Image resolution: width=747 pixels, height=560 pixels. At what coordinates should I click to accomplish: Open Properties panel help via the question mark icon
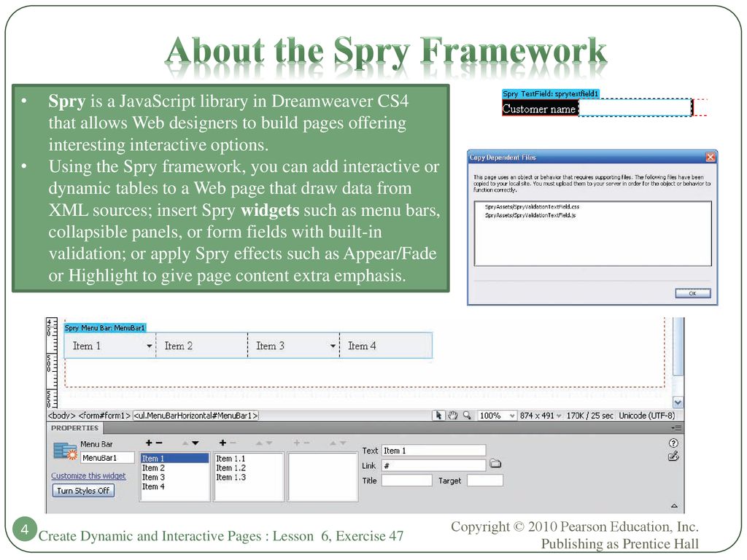point(673,443)
